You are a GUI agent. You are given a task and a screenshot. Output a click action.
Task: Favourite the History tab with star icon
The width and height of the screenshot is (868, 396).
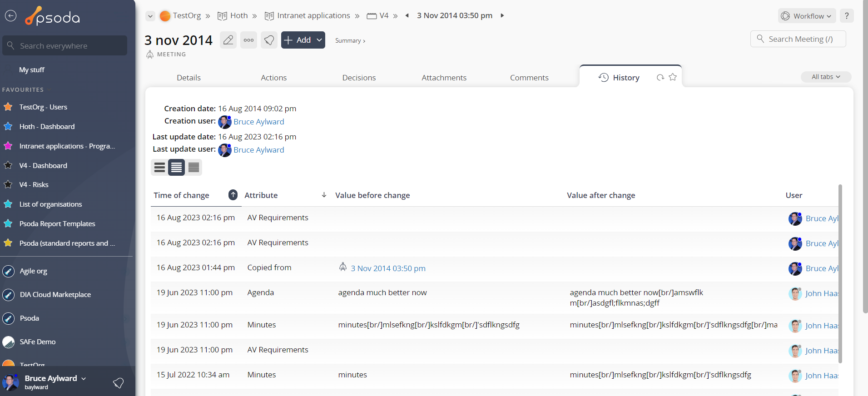(x=673, y=77)
